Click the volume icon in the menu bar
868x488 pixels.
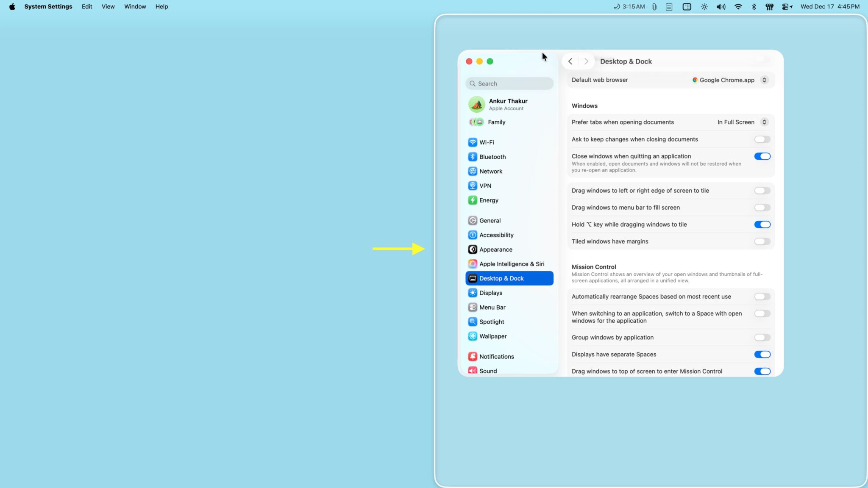click(721, 6)
